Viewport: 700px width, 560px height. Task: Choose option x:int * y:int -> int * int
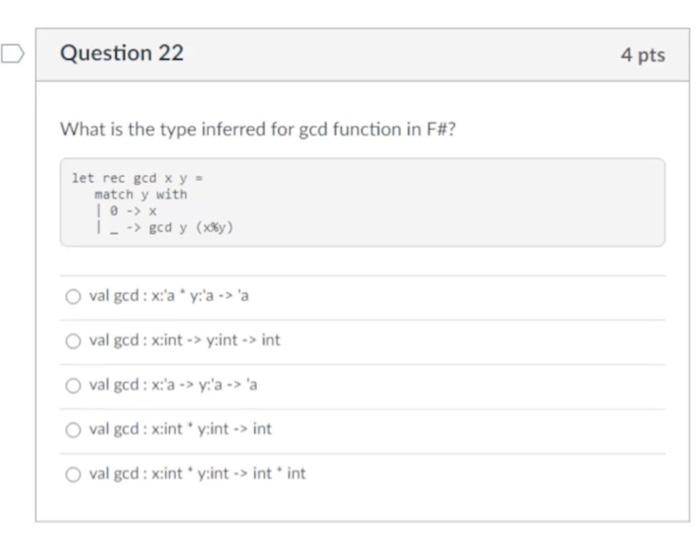click(73, 474)
